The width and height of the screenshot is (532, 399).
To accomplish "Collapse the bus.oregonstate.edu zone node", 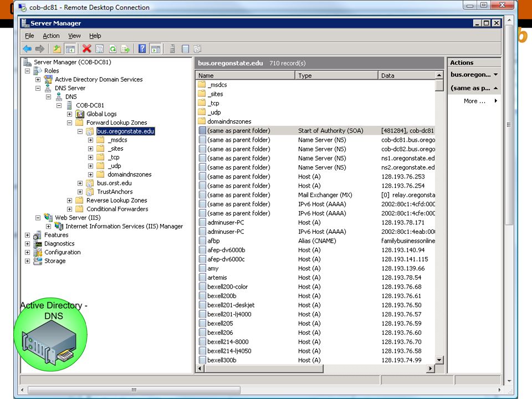I will tap(80, 131).
